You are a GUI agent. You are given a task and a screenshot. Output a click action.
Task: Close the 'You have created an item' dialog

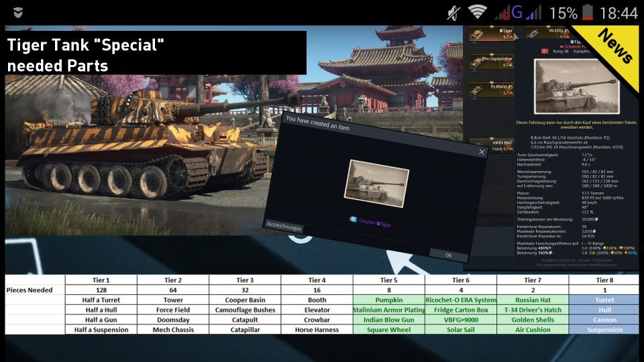pyautogui.click(x=482, y=152)
